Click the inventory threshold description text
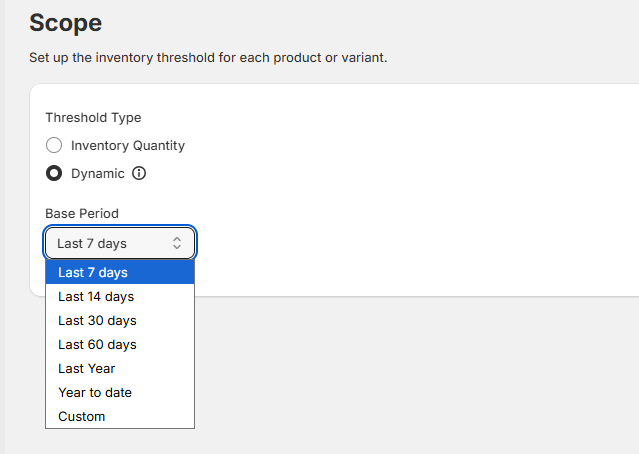Image resolution: width=639 pixels, height=454 pixels. [208, 57]
